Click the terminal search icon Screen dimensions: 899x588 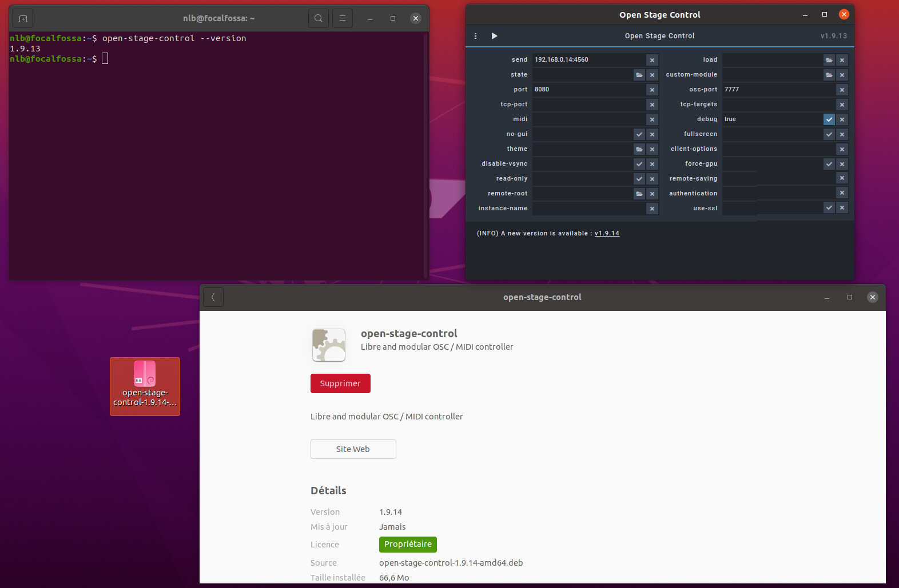319,18
